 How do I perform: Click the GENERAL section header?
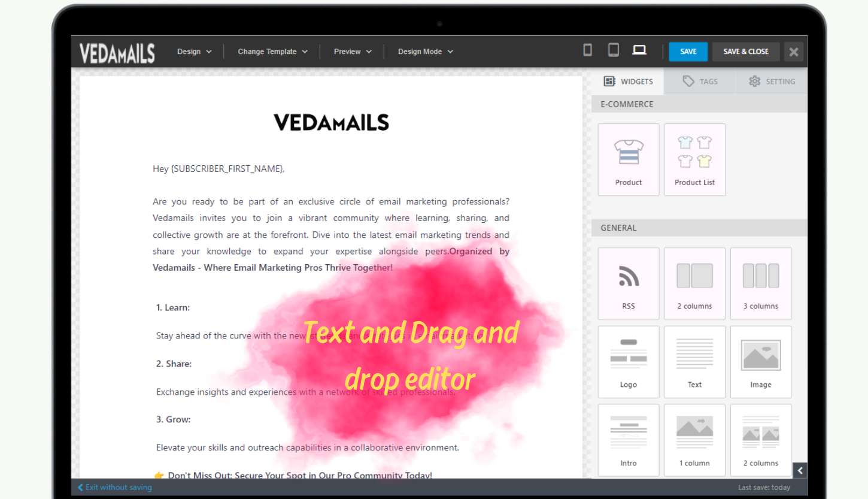(699, 228)
